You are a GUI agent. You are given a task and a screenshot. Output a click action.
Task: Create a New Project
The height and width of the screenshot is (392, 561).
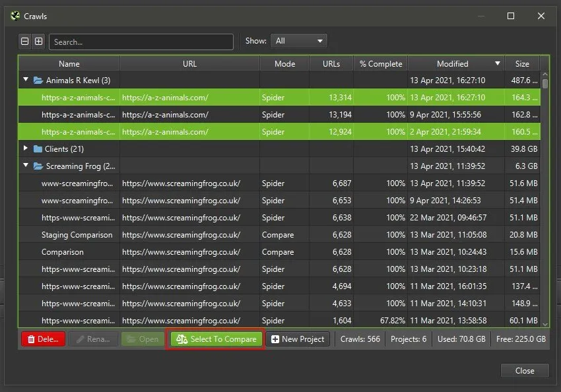[298, 339]
